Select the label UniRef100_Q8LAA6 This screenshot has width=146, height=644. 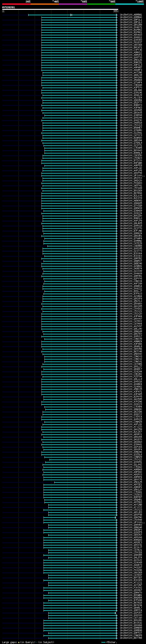click(131, 90)
